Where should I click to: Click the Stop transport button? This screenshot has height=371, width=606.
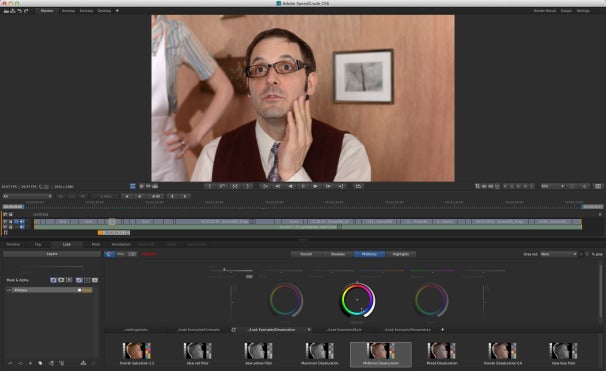[x=303, y=186]
